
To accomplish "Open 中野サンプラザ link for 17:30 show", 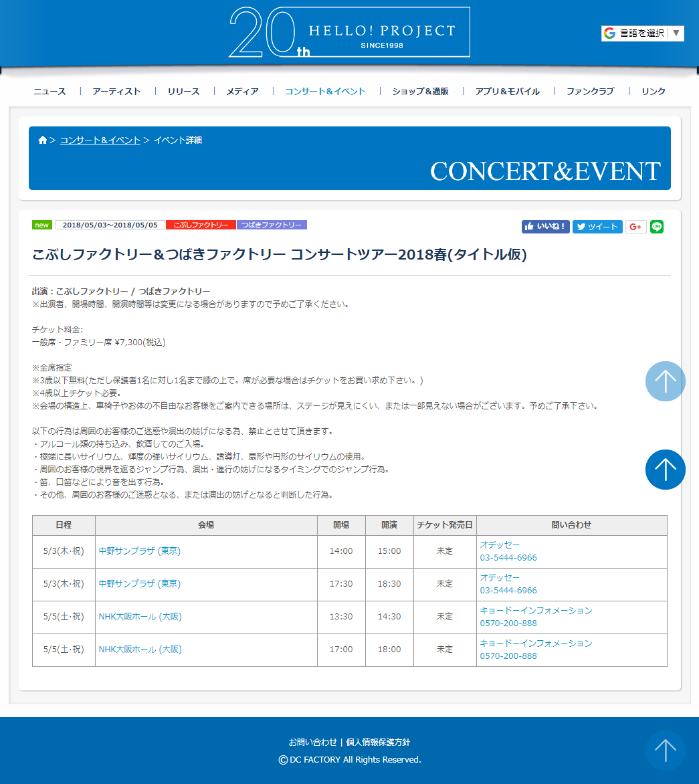I will point(140,584).
